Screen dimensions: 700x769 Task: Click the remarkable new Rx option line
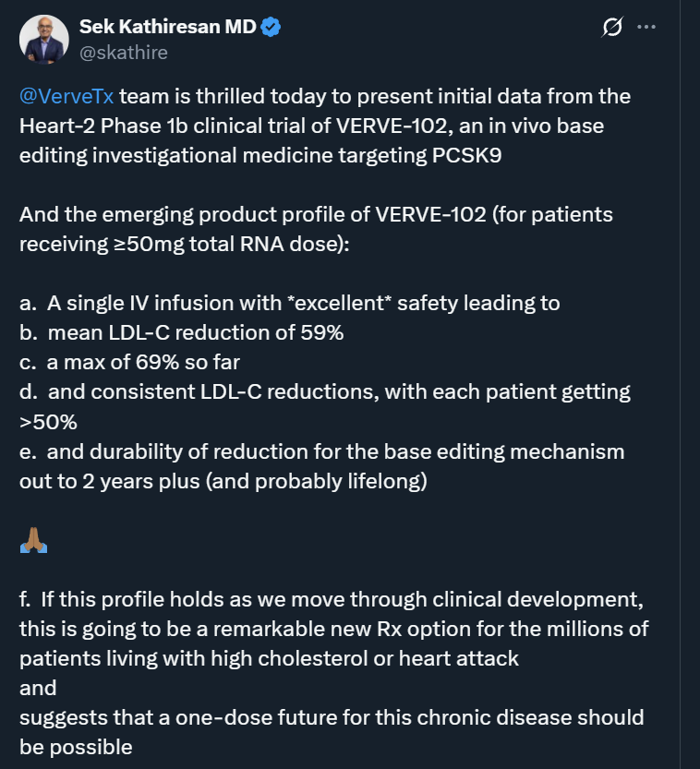[x=334, y=630]
